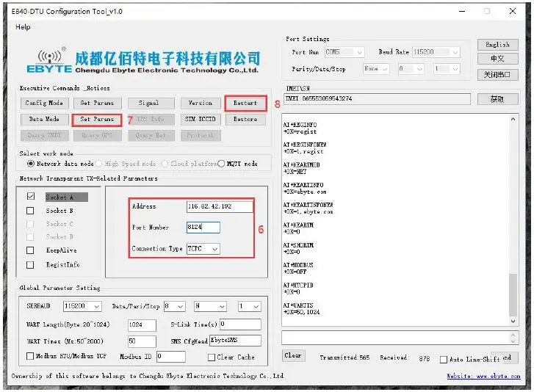Click the SIM ICCID button
The height and width of the screenshot is (392, 534).
point(201,119)
